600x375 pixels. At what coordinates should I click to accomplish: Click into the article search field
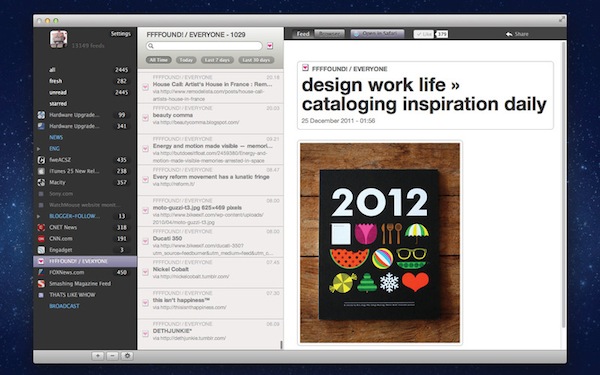[204, 46]
